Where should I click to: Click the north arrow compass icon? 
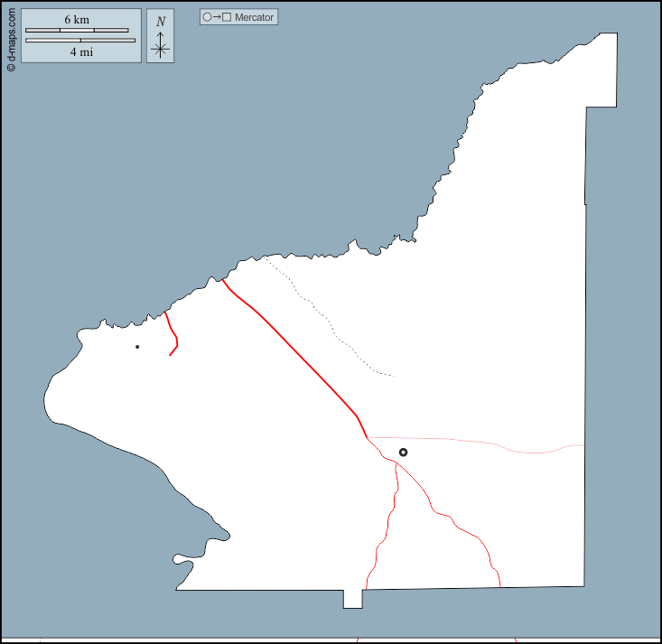pyautogui.click(x=160, y=45)
